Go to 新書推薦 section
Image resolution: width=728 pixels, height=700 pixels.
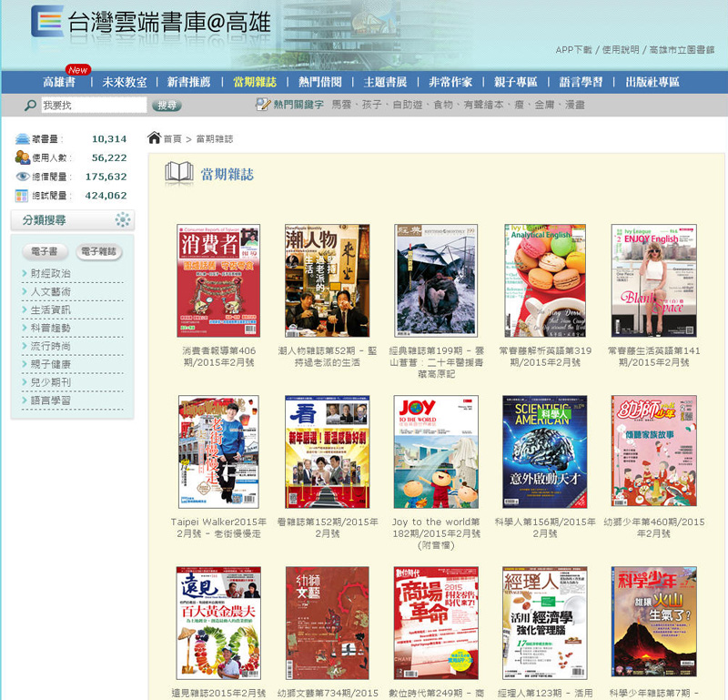(188, 82)
